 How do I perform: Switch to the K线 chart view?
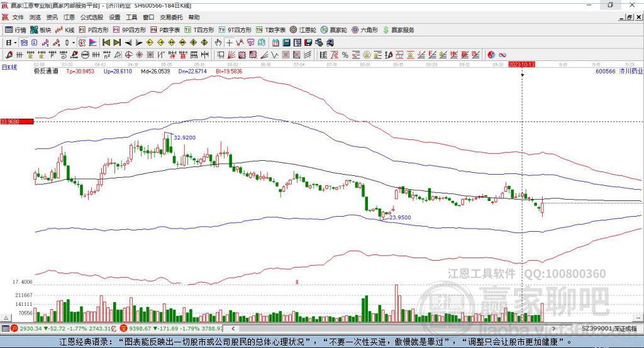[65, 30]
